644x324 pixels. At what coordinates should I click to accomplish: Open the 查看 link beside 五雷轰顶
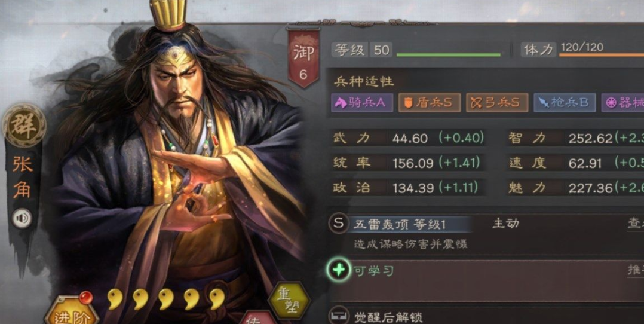click(636, 223)
